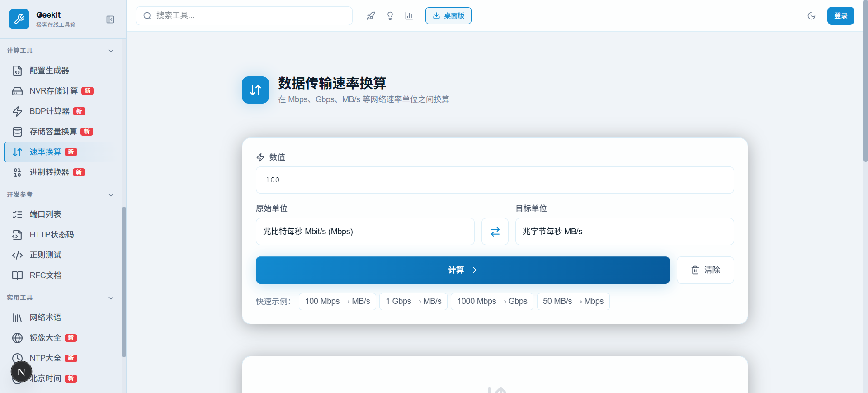The width and height of the screenshot is (868, 393).
Task: Open 网络术语 glossary
Action: pos(61,317)
